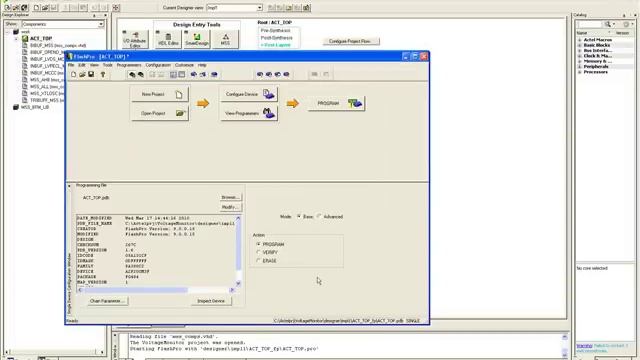The image size is (640, 360).
Task: Expand Clock & Management in Catalog panel
Action: point(580,56)
